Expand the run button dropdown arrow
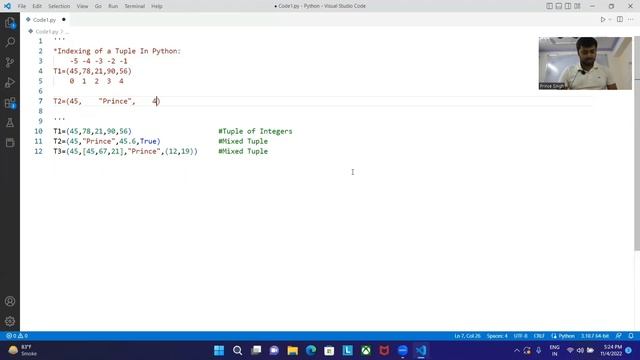The image size is (640, 360). pyautogui.click(x=610, y=20)
